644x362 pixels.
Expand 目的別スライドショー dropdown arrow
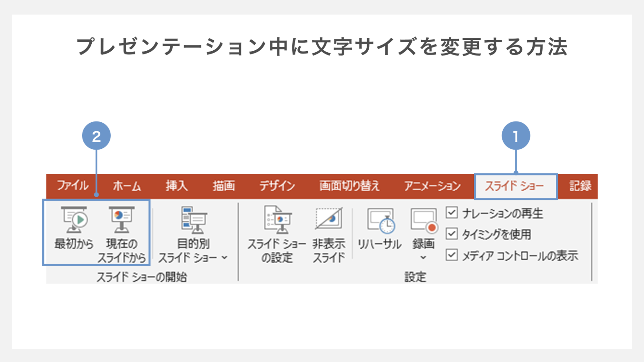pyautogui.click(x=225, y=257)
